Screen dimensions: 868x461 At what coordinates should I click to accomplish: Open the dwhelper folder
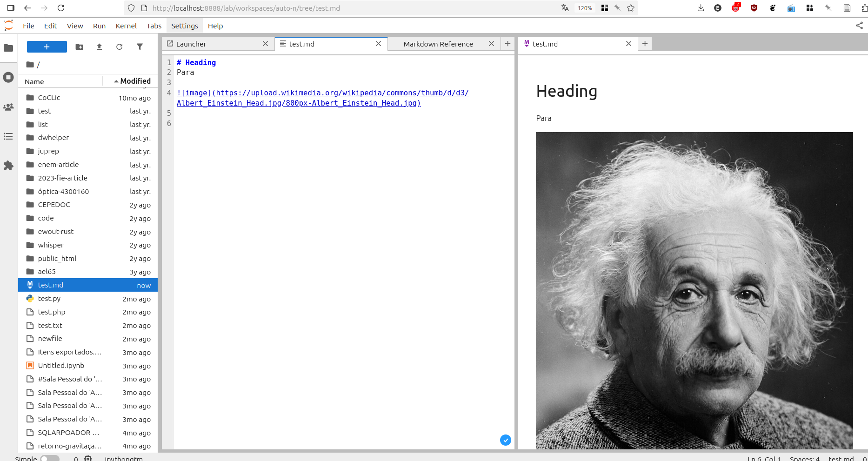[88, 138]
